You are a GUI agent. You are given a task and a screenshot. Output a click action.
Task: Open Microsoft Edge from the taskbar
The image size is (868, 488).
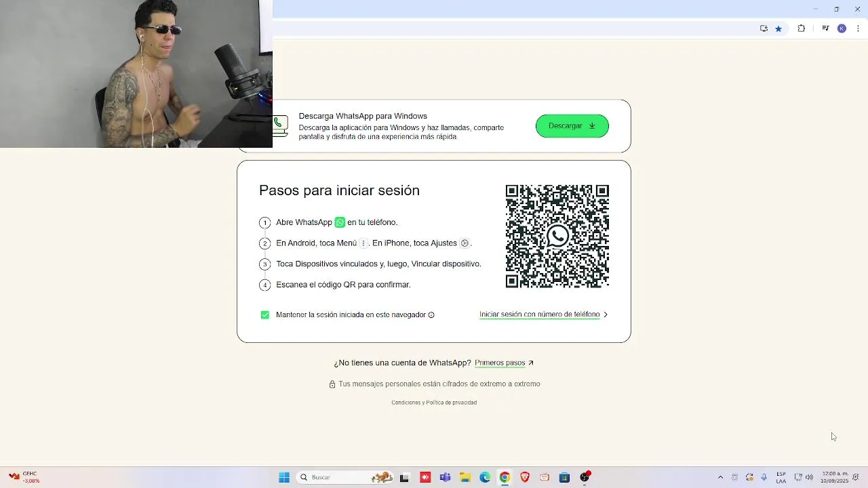pos(485,477)
